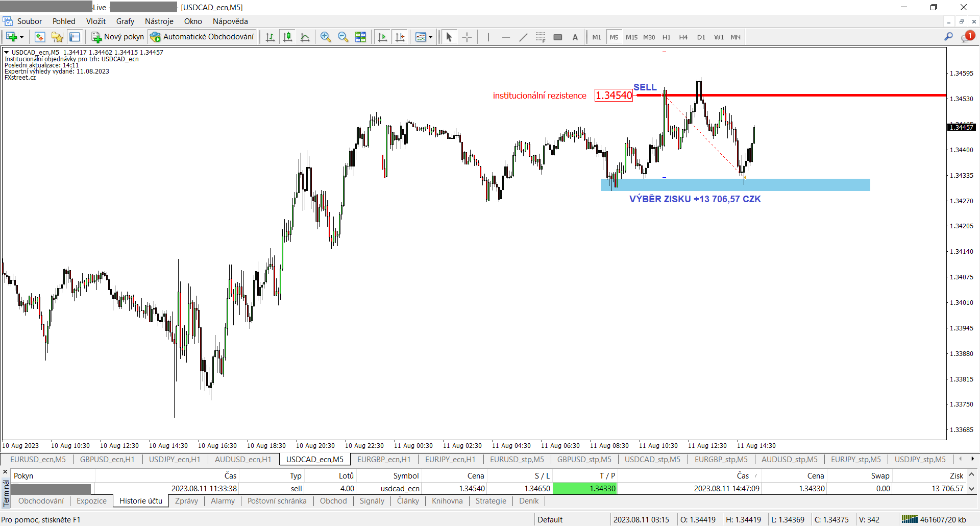The image size is (980, 526).
Task: Select the crosshair tool
Action: pos(467,37)
